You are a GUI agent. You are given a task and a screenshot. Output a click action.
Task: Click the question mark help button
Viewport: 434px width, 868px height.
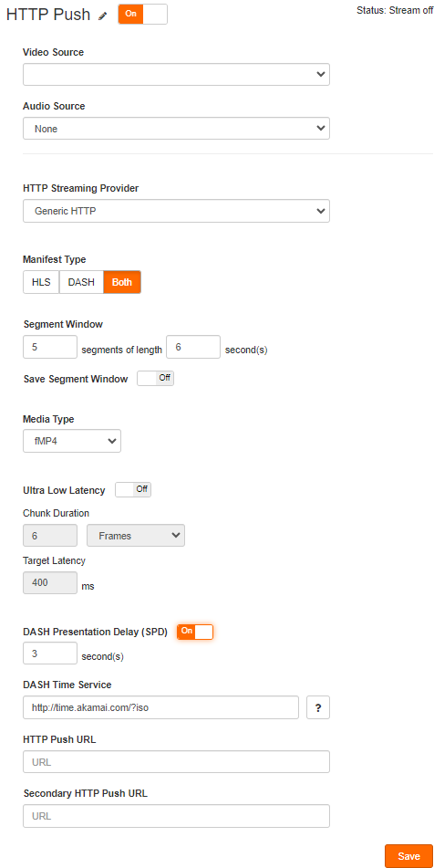[x=318, y=707]
